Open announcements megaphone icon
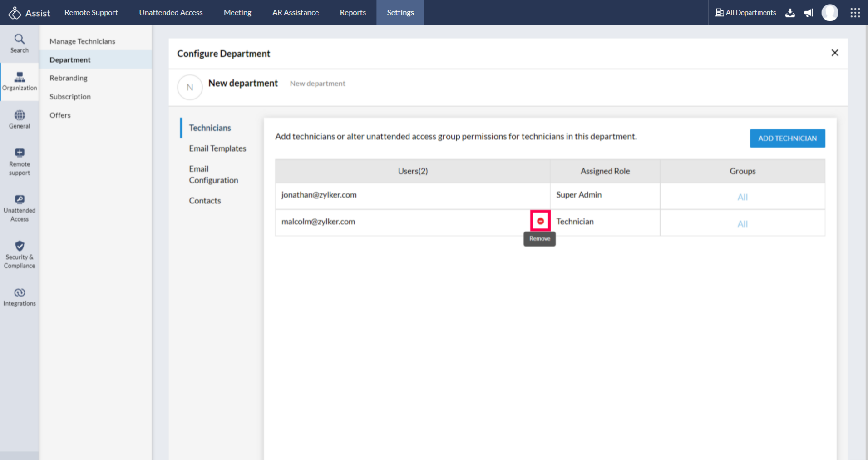 pyautogui.click(x=808, y=13)
